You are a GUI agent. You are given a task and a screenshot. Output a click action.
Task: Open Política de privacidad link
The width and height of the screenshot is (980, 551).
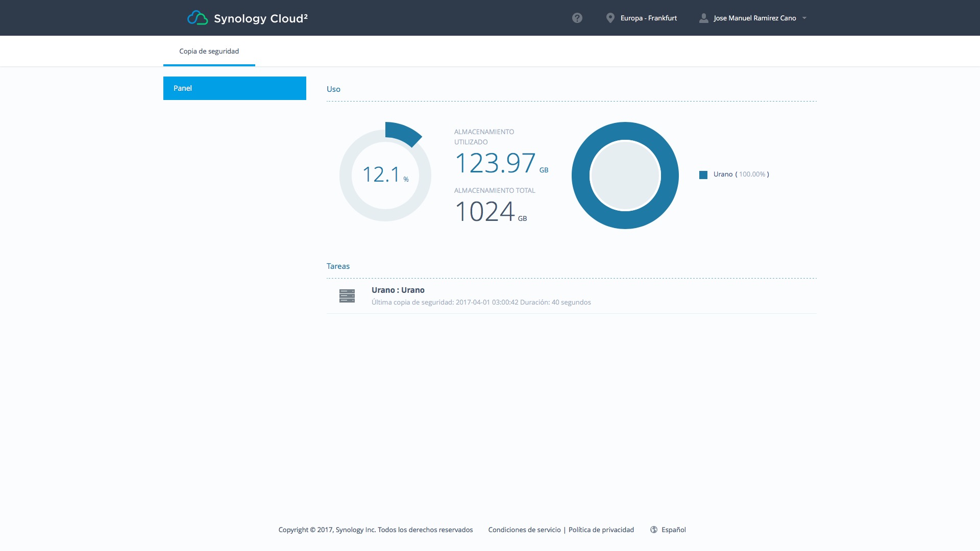pyautogui.click(x=601, y=530)
